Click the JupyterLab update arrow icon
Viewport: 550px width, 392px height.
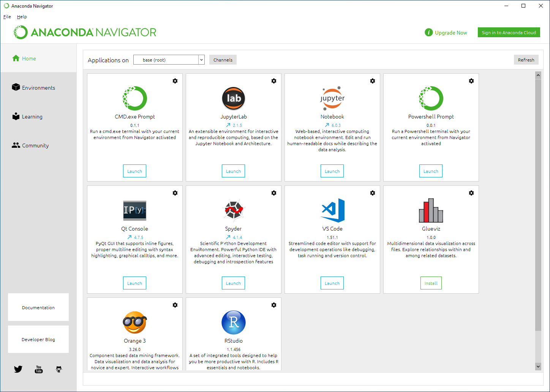[x=228, y=125]
